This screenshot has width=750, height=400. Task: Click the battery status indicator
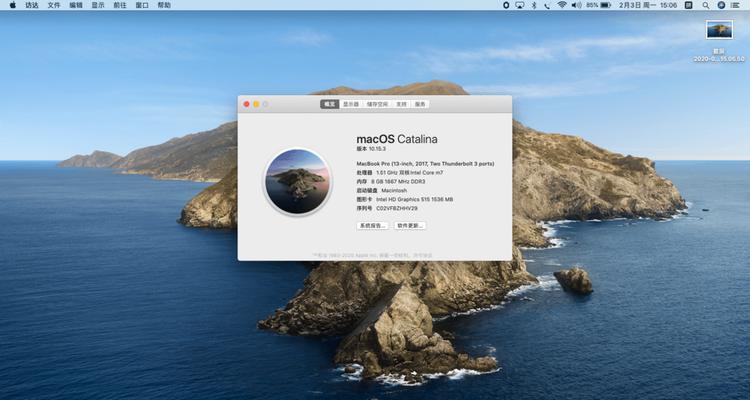click(x=599, y=5)
